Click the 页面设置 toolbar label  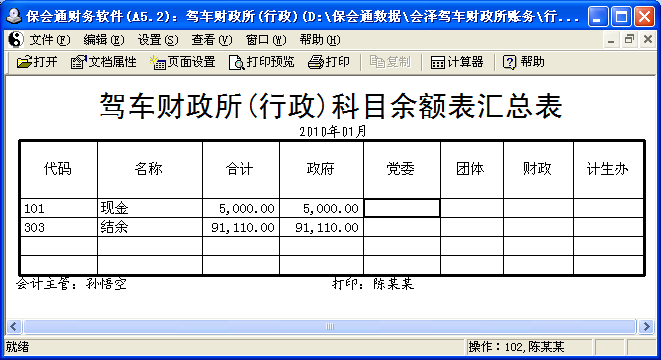click(191, 62)
